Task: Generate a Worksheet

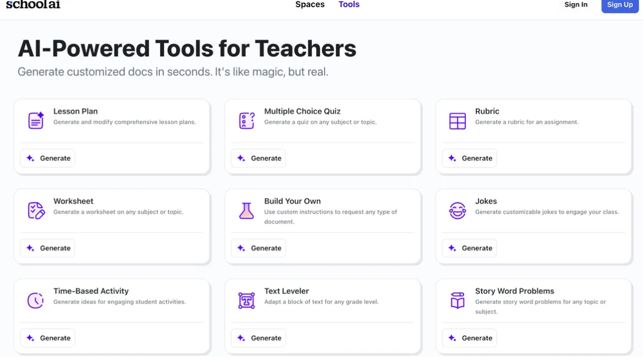Action: [48, 248]
